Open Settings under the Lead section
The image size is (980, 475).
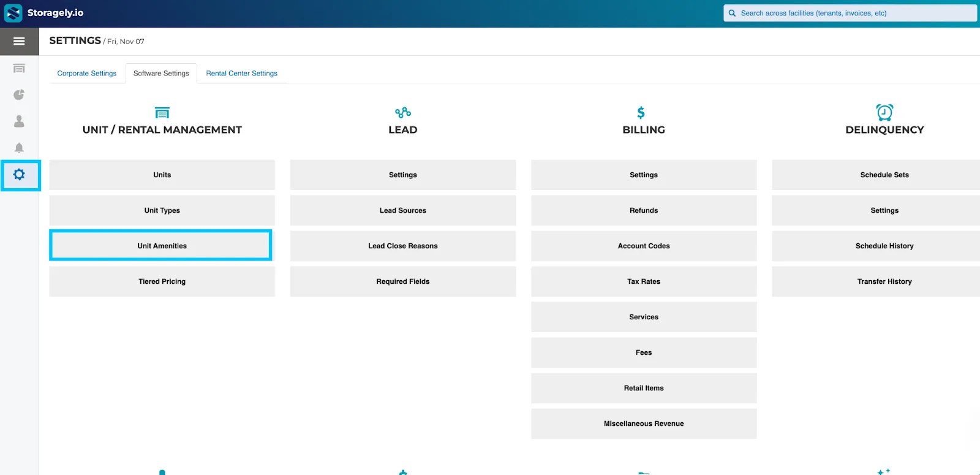pyautogui.click(x=403, y=175)
